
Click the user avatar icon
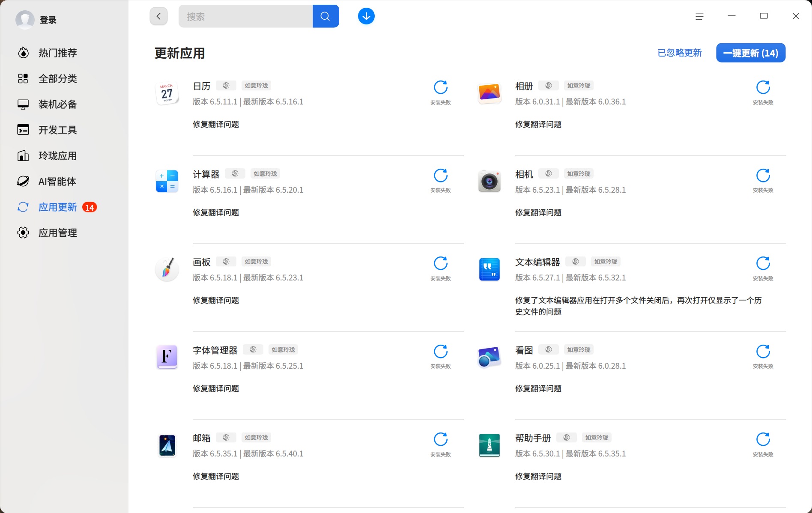(x=25, y=20)
